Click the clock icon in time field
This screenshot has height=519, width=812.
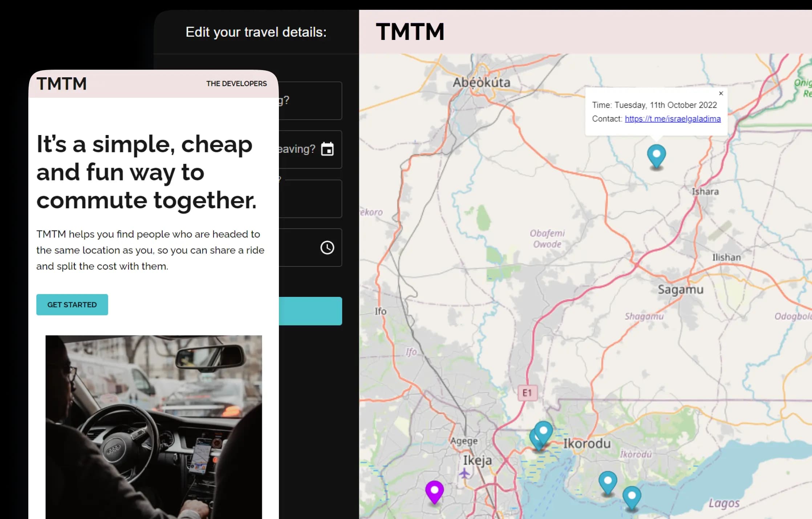click(327, 248)
